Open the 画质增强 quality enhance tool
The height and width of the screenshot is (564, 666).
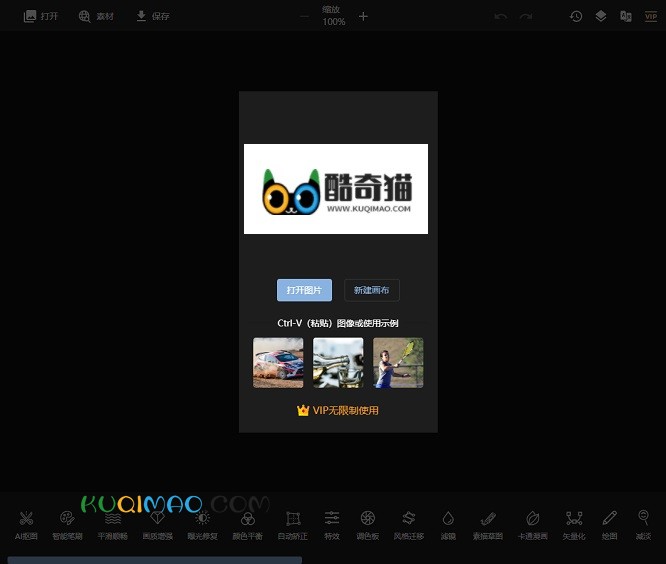[x=158, y=526]
